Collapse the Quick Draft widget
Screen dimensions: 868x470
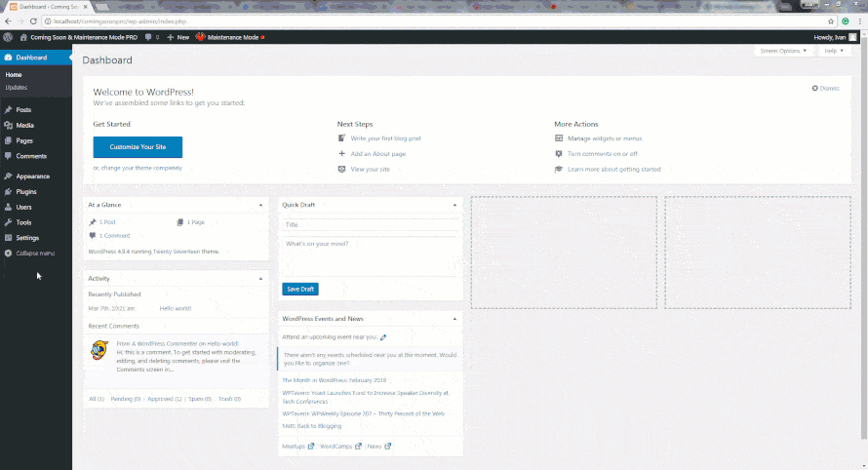coord(455,205)
